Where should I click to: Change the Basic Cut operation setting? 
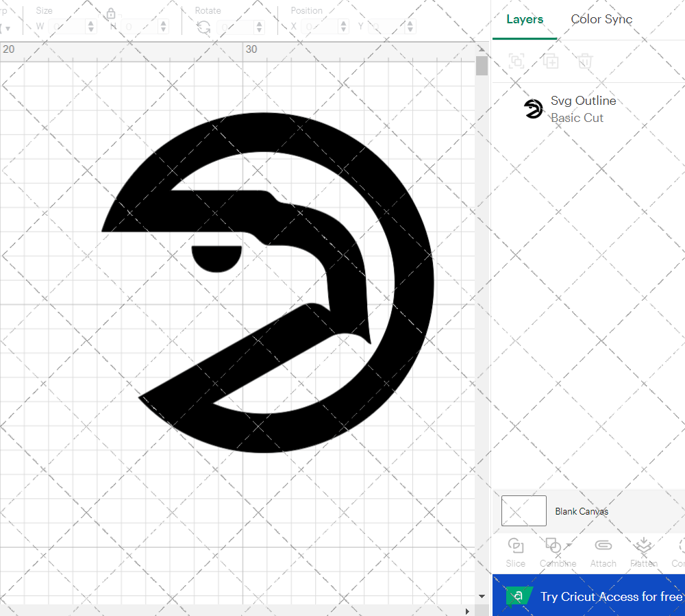[577, 118]
